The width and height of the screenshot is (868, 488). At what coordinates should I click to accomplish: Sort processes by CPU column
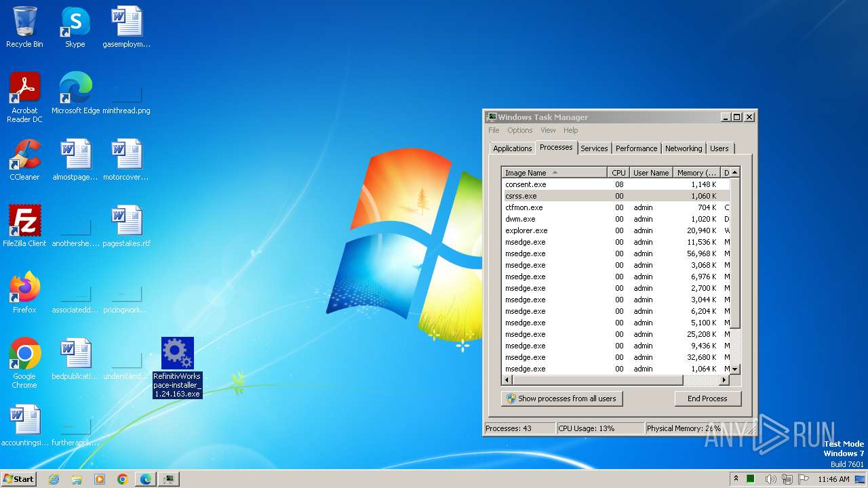pos(618,173)
